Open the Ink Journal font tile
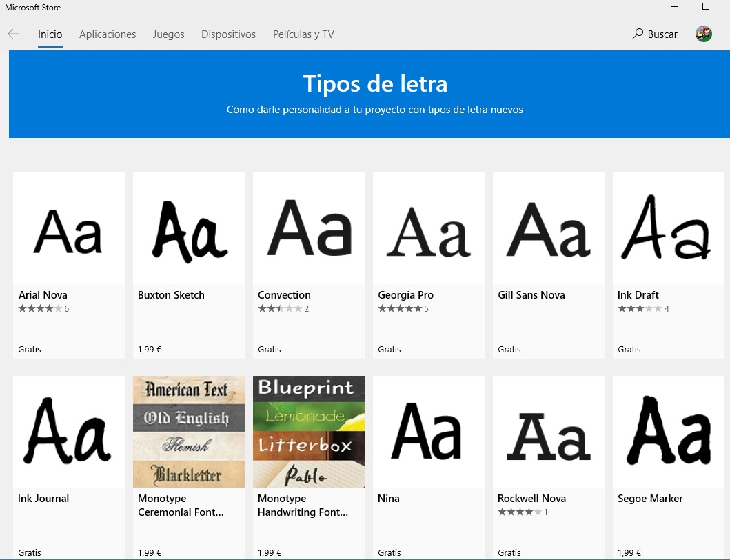Screen dimensions: 730x560 69,432
